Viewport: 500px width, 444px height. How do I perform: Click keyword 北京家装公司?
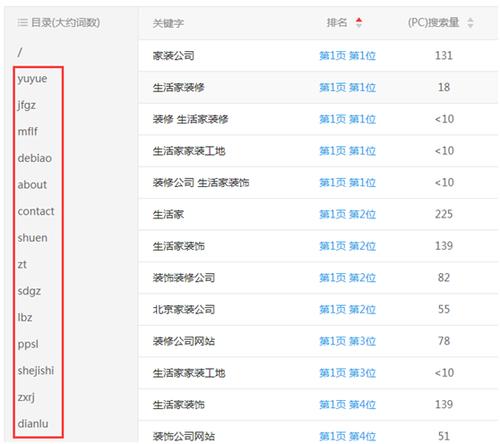pyautogui.click(x=184, y=309)
